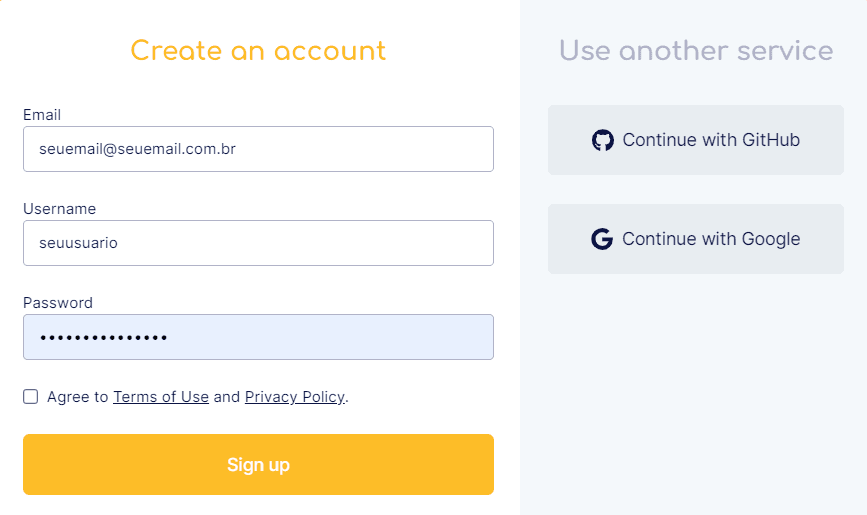Open the Terms of Use link
This screenshot has width=867, height=515.
coord(161,397)
